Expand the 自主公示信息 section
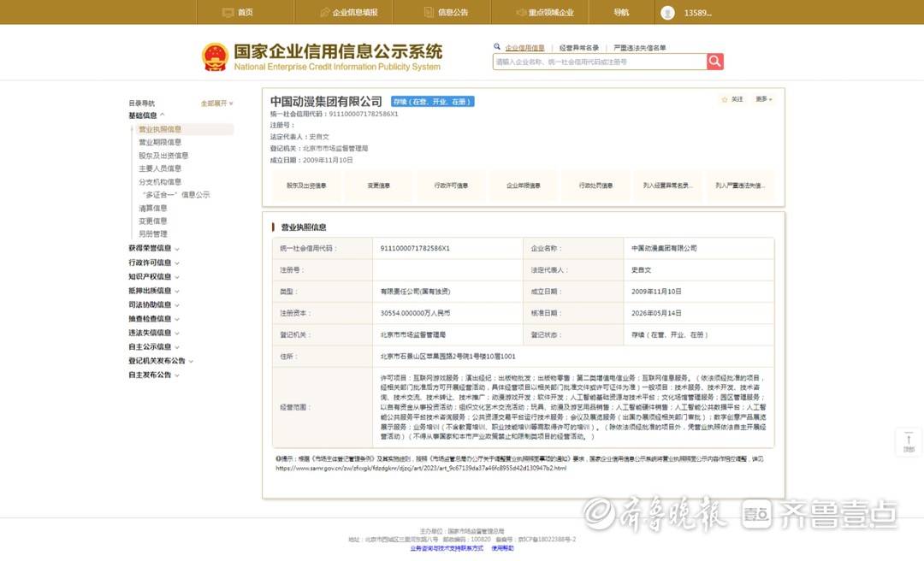 tap(154, 346)
